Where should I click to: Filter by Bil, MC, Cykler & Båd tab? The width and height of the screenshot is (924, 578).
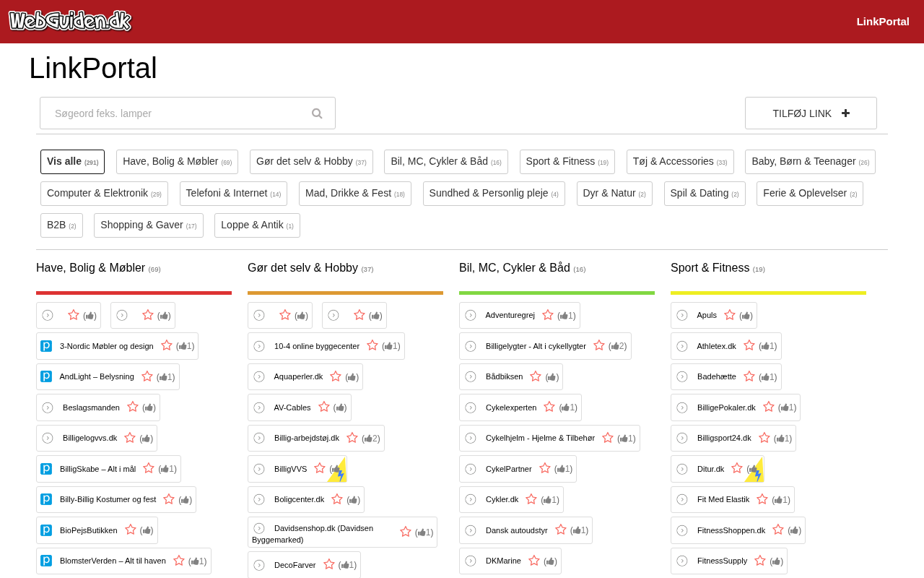tap(446, 162)
